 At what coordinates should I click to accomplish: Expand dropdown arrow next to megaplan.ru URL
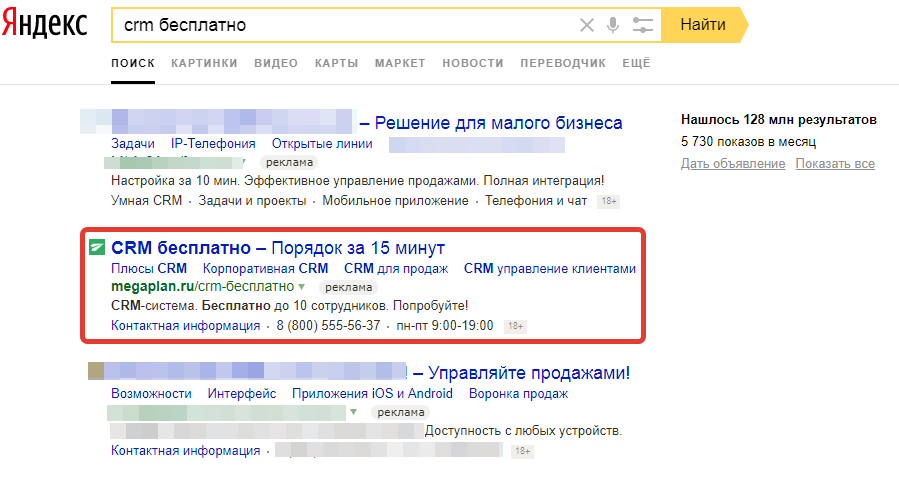302,287
